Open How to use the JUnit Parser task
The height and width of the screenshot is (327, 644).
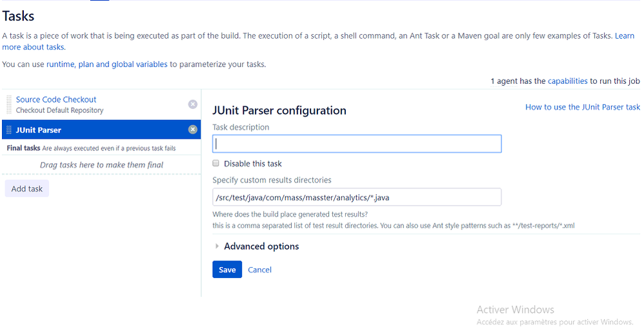point(583,107)
